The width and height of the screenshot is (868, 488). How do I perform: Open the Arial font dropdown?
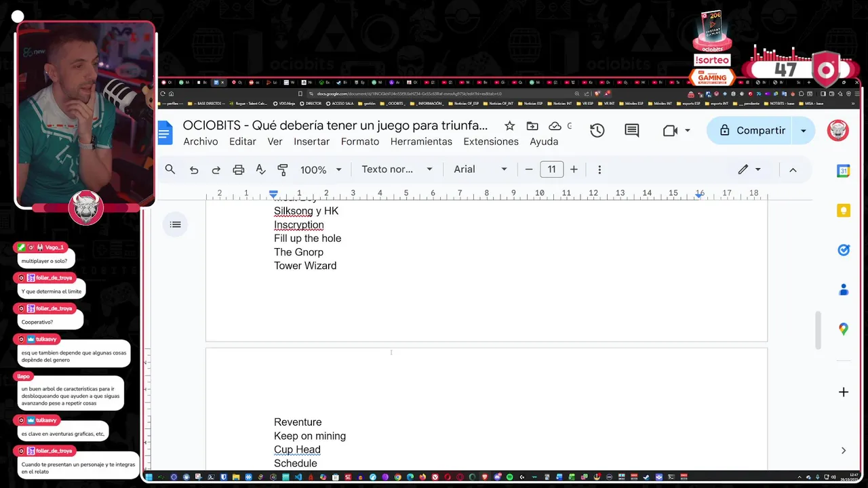click(x=480, y=169)
